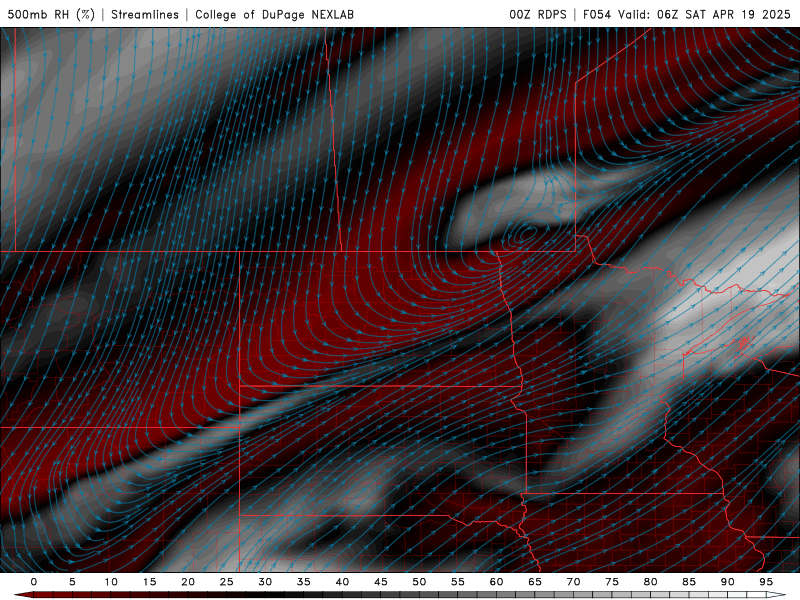Click the colorbar label '65'

pyautogui.click(x=535, y=582)
